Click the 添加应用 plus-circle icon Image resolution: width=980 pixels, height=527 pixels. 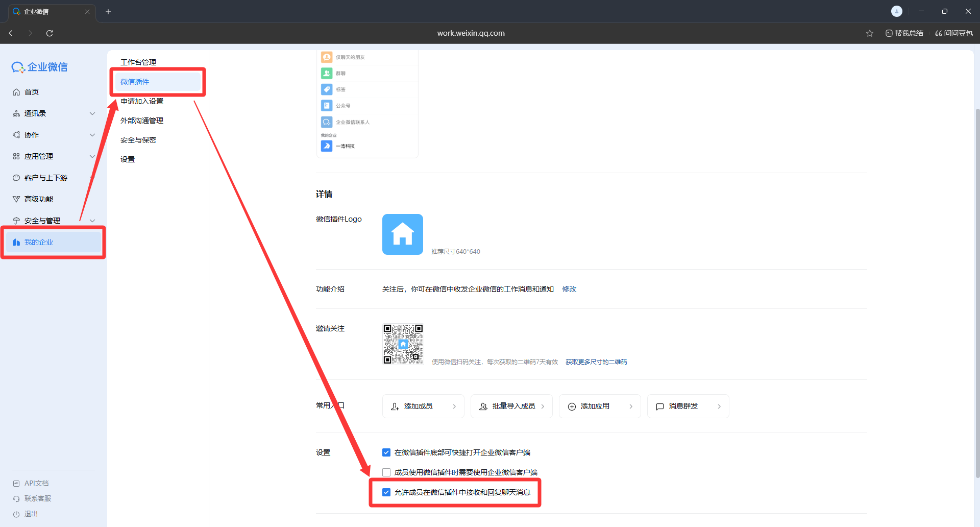point(572,406)
